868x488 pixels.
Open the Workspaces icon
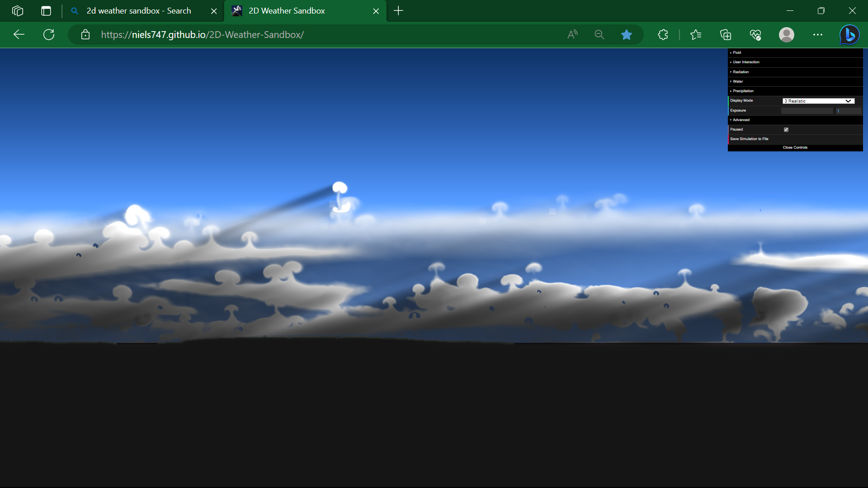pyautogui.click(x=18, y=11)
